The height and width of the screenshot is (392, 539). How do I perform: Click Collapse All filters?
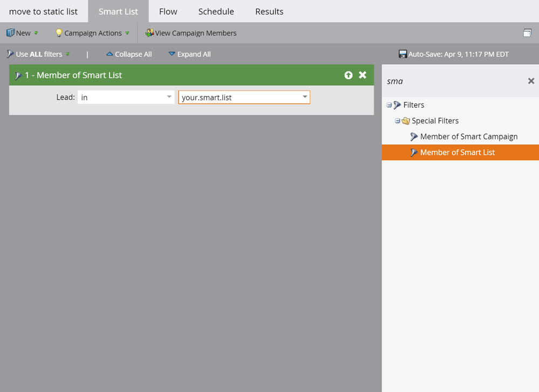129,54
